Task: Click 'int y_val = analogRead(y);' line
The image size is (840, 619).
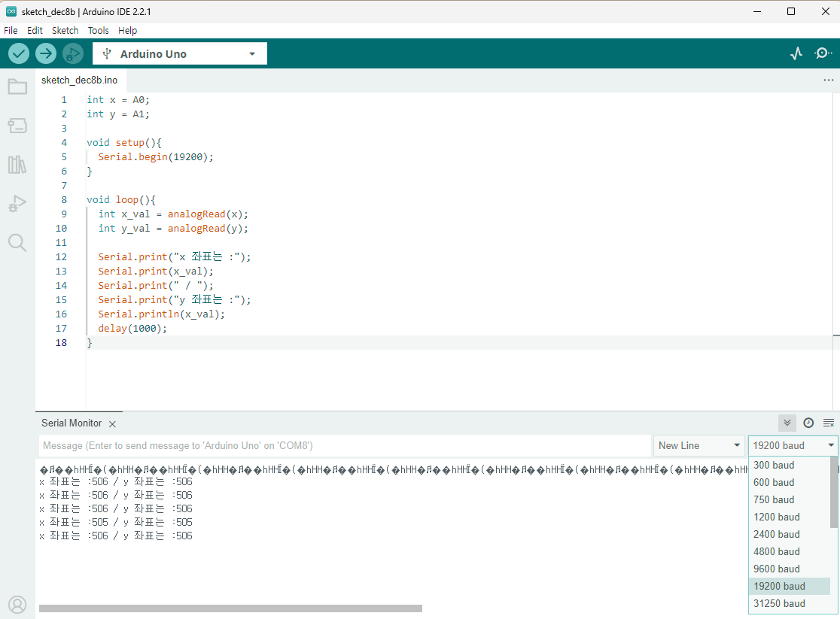Action: point(173,229)
